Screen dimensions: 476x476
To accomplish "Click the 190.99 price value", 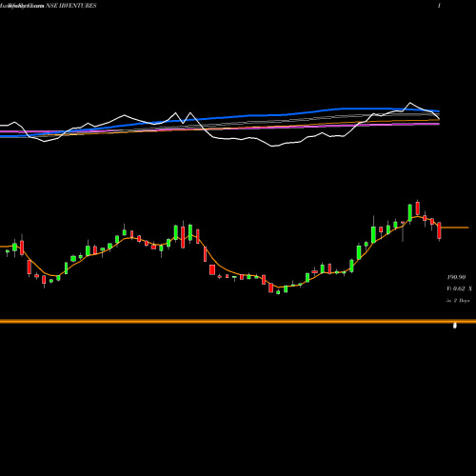I will (x=456, y=277).
